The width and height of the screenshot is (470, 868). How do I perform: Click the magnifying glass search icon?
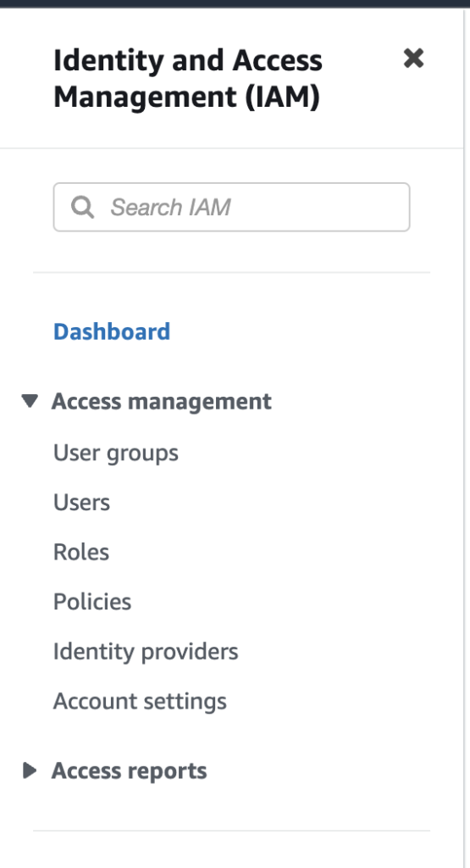pos(82,207)
